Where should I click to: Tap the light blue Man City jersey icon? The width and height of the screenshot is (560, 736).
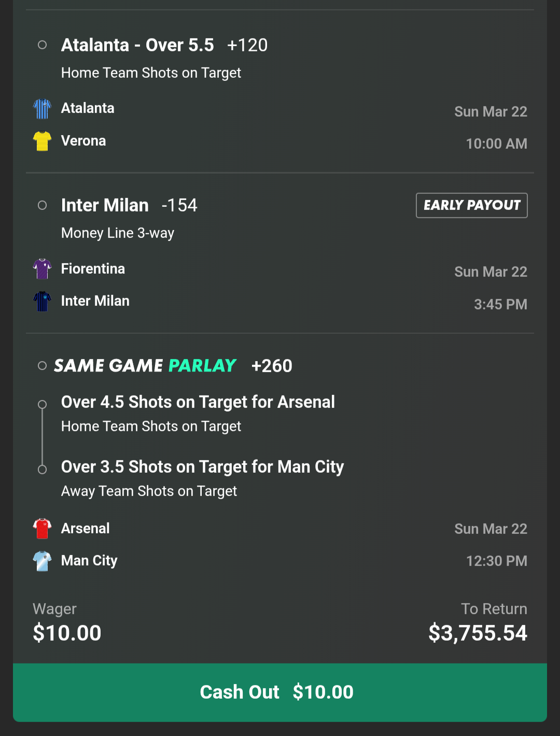[x=42, y=561]
